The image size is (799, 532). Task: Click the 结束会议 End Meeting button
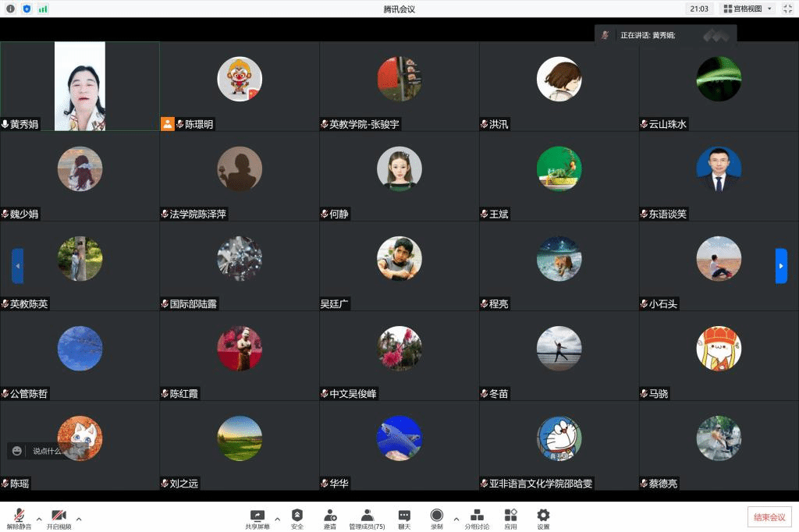tap(767, 516)
